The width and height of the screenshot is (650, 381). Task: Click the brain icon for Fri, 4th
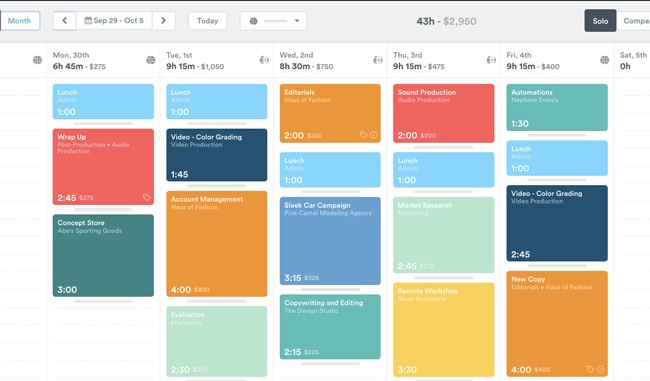[605, 60]
